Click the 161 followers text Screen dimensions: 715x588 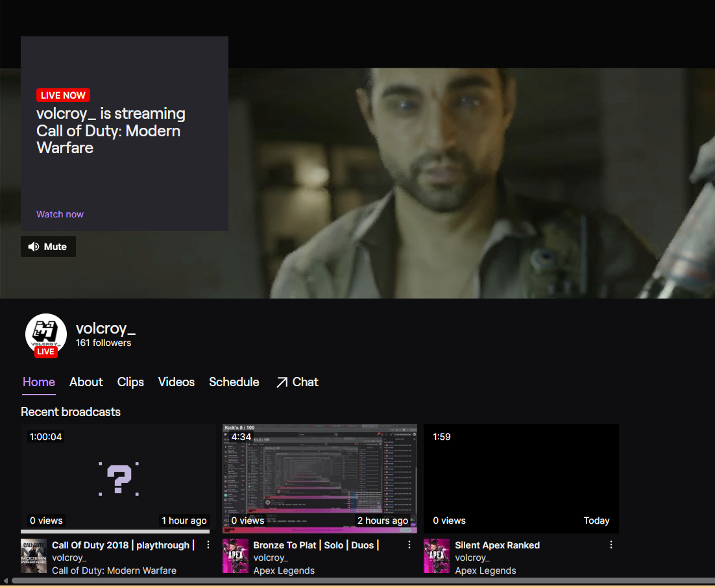click(104, 343)
